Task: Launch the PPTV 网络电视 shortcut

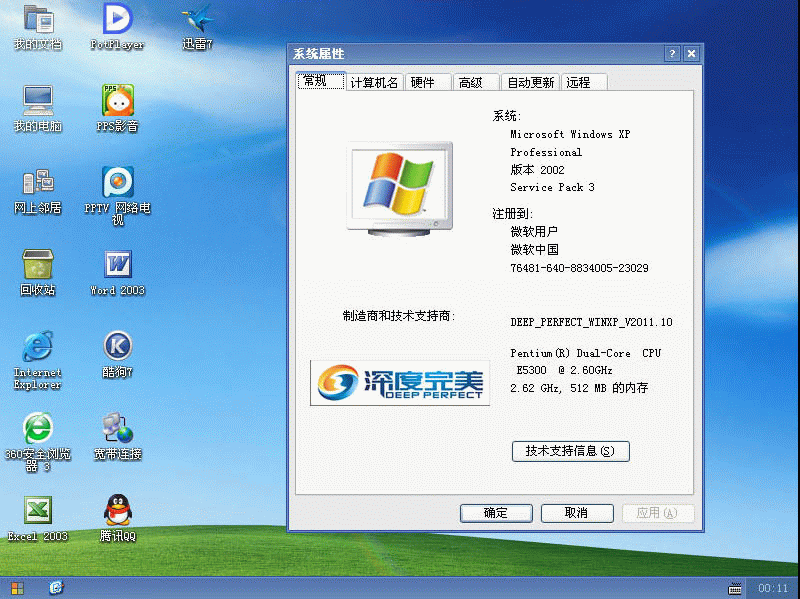Action: point(117,196)
